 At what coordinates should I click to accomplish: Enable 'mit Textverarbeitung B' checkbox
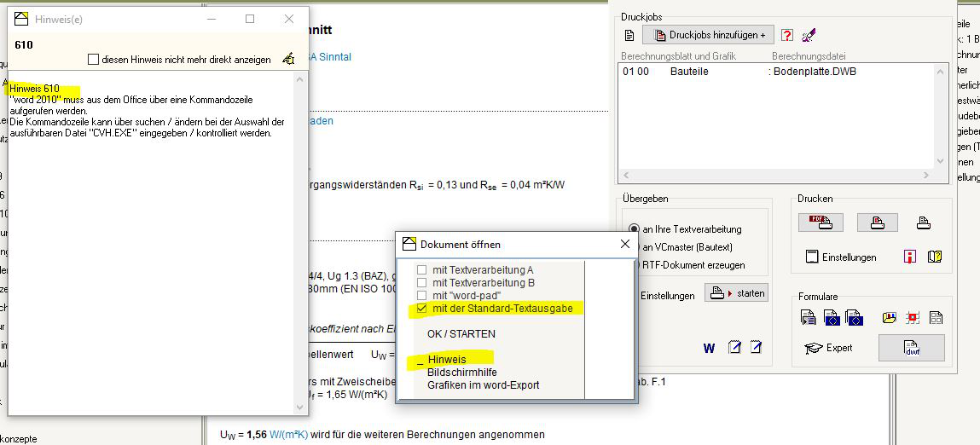click(422, 282)
